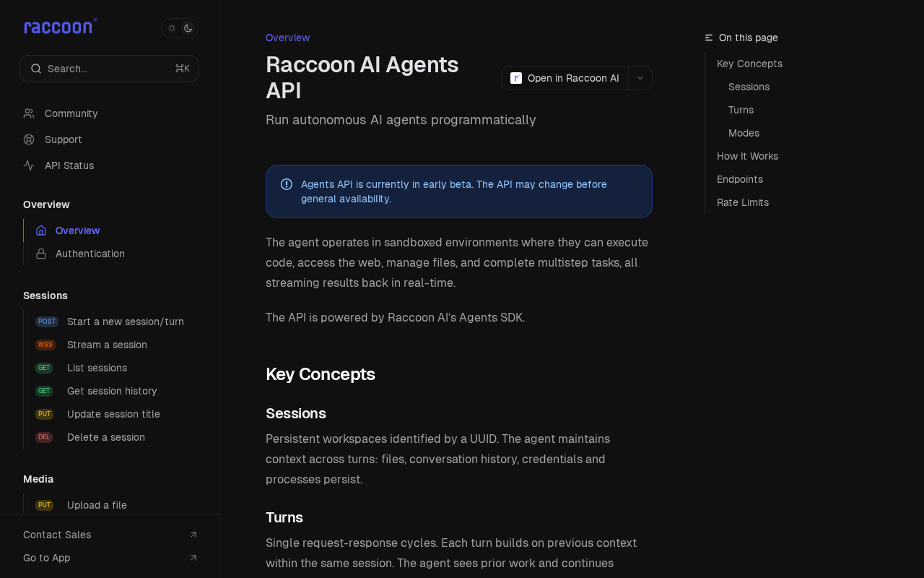Switch to dark mode moon icon
924x578 pixels.
[188, 28]
